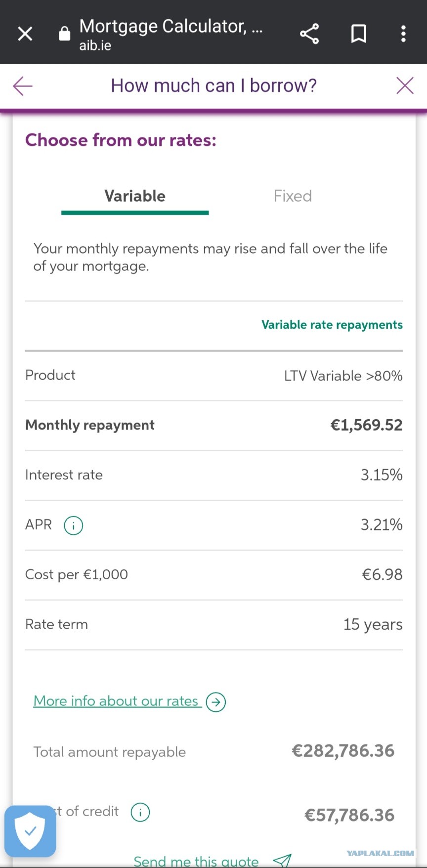The image size is (427, 868).
Task: Open the share icon in browser bar
Action: click(x=309, y=34)
